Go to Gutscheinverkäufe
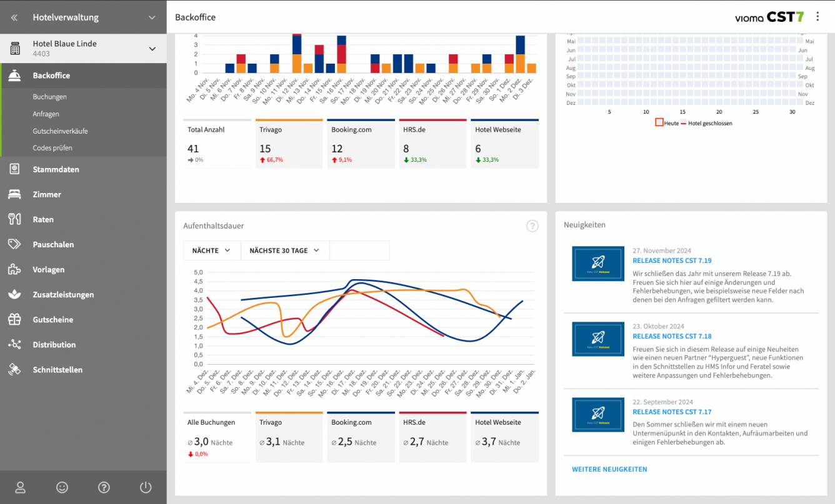 pyautogui.click(x=60, y=131)
